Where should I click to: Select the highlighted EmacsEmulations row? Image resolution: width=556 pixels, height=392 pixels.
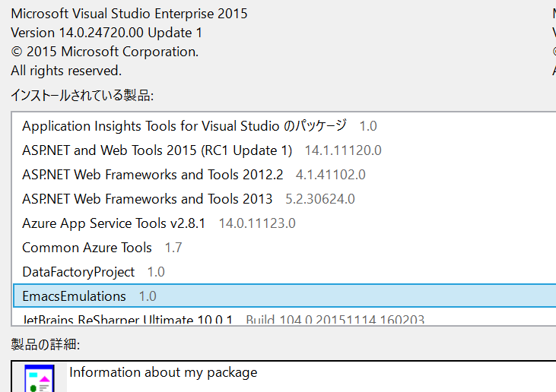284,296
